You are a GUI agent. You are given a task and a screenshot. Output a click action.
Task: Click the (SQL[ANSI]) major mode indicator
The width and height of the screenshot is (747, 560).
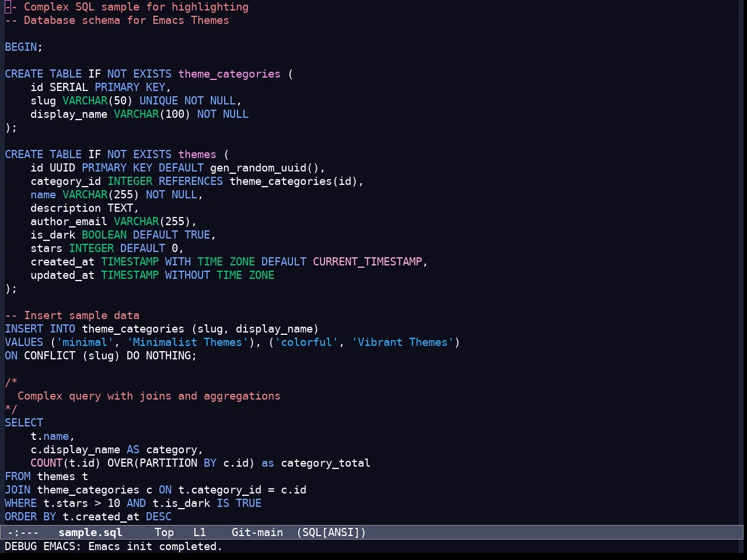[x=331, y=533]
